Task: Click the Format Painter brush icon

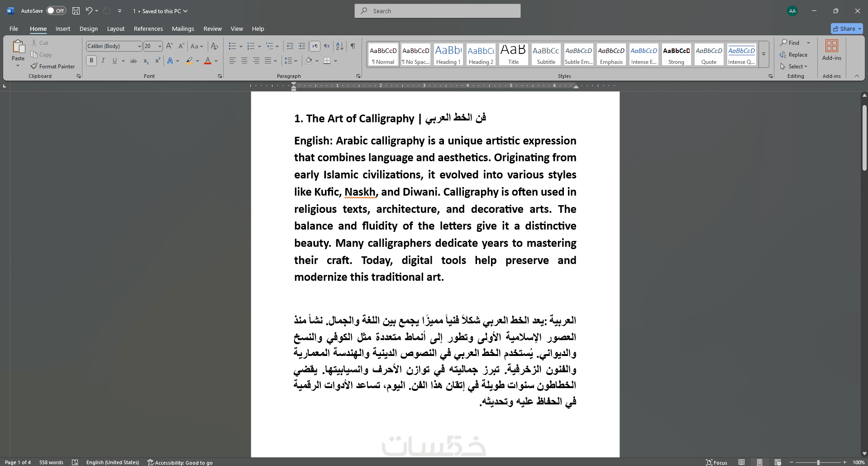Action: click(34, 66)
